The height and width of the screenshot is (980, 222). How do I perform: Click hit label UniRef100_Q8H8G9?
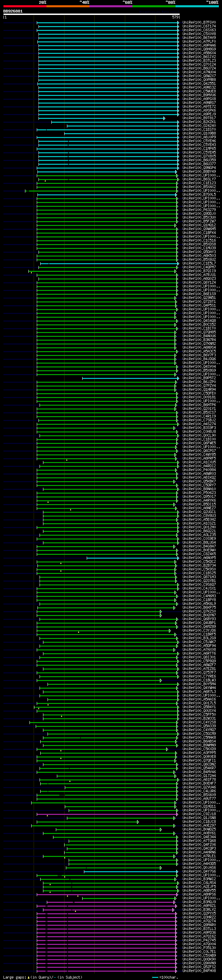(199, 49)
